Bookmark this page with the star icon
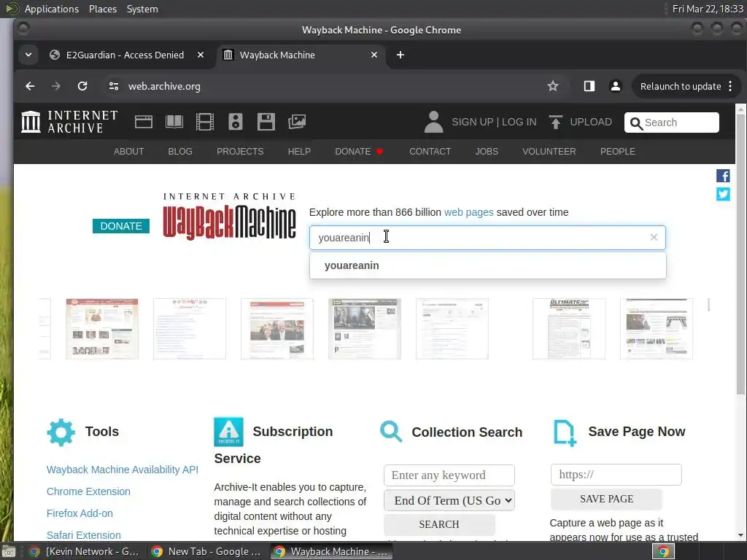Screen dimensions: 747x560 [553, 86]
